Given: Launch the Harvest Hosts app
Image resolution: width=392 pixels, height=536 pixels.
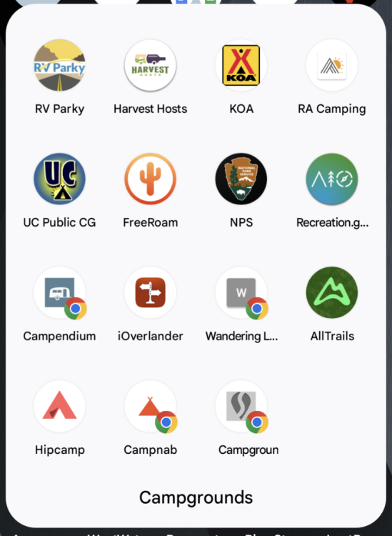Looking at the screenshot, I should [x=150, y=65].
